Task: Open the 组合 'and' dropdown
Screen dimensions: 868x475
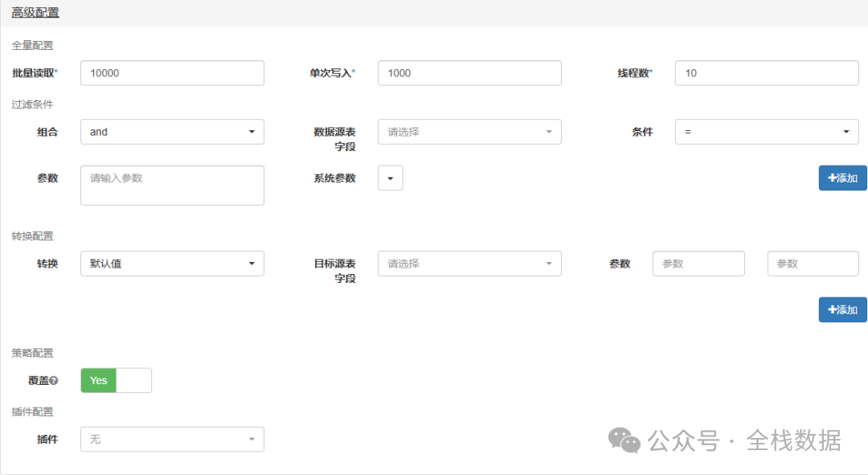Action: click(172, 132)
